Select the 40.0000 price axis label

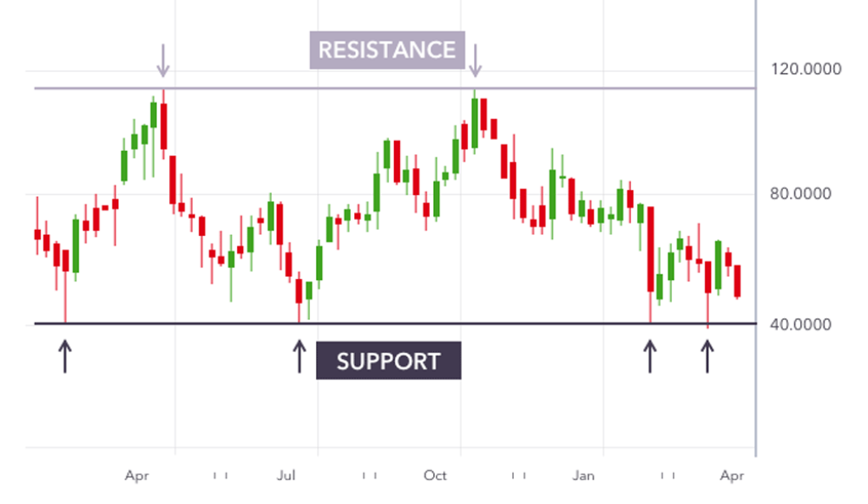coord(800,324)
